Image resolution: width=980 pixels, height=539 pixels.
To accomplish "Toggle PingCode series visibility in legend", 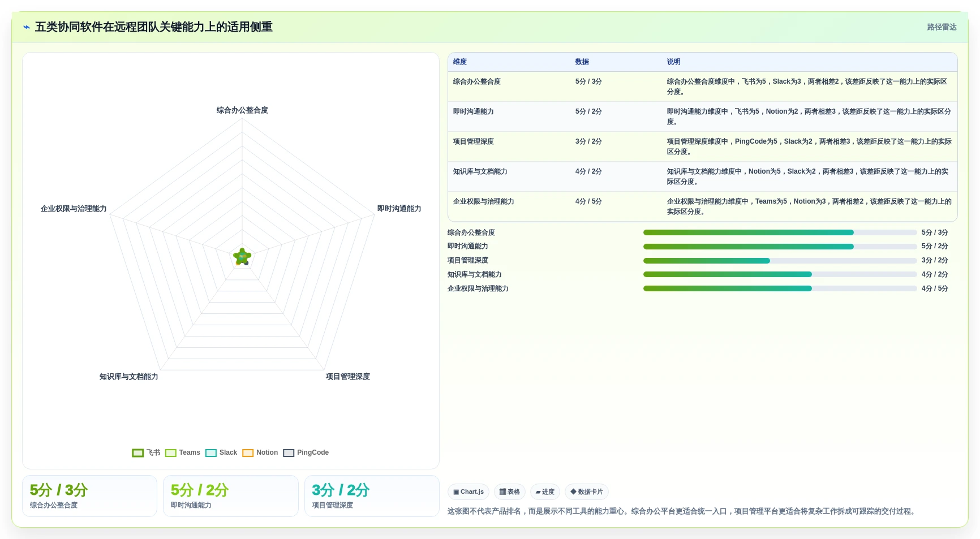I will click(306, 452).
